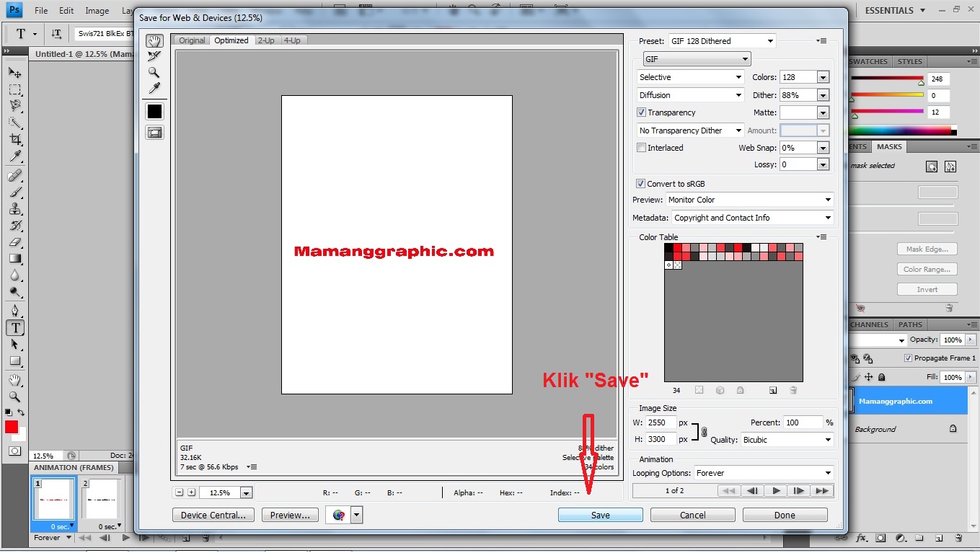The image size is (980, 553).
Task: Open the Selective color reduction dropdown
Action: click(x=689, y=76)
